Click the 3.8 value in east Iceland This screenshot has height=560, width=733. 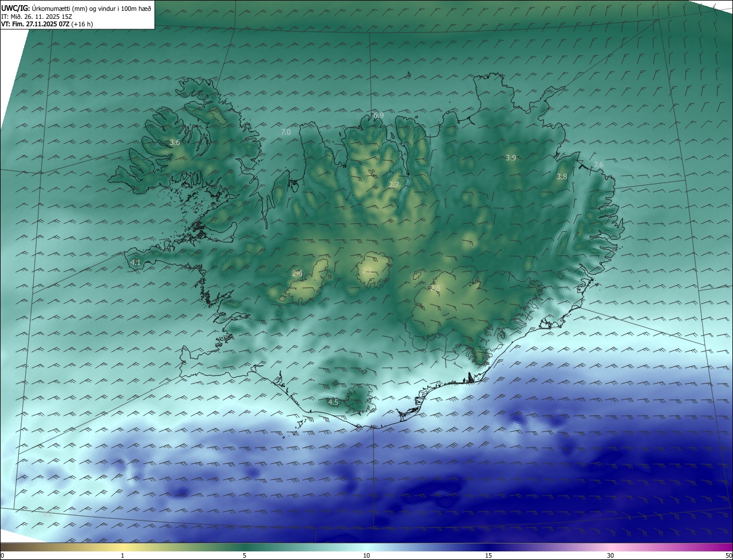[x=562, y=177]
